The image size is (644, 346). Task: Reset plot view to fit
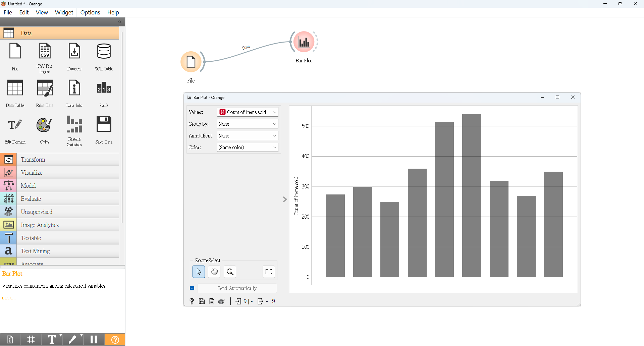(x=269, y=272)
